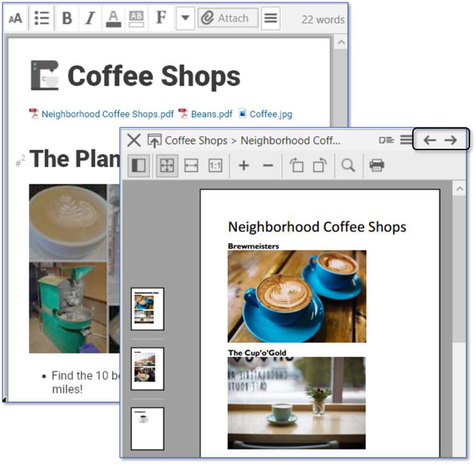Expand the formatting dropdown arrow

185,19
